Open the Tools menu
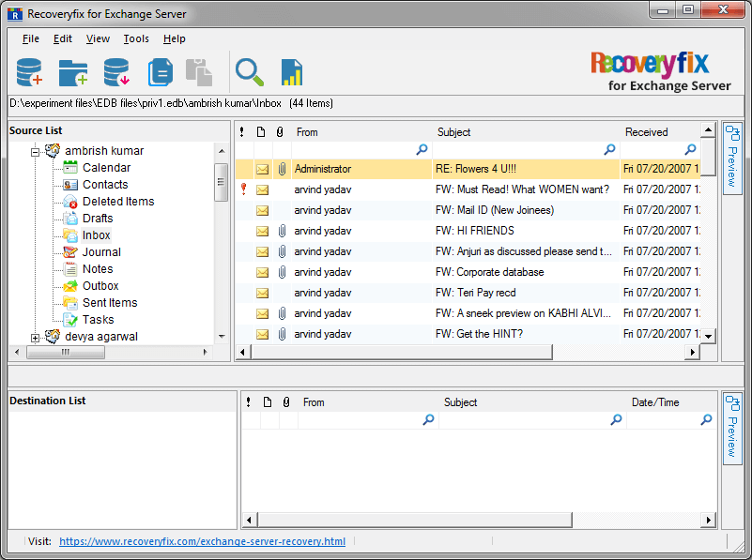The image size is (752, 560). point(136,38)
